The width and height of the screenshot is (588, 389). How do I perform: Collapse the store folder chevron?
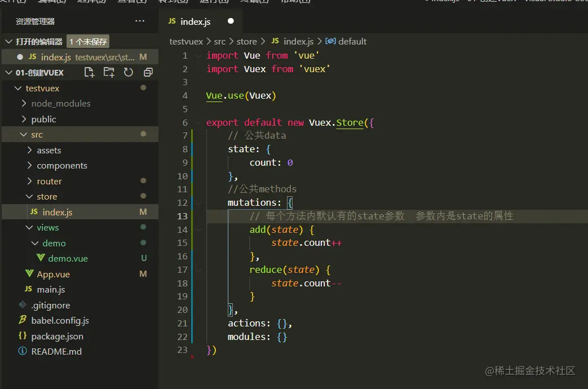point(29,196)
